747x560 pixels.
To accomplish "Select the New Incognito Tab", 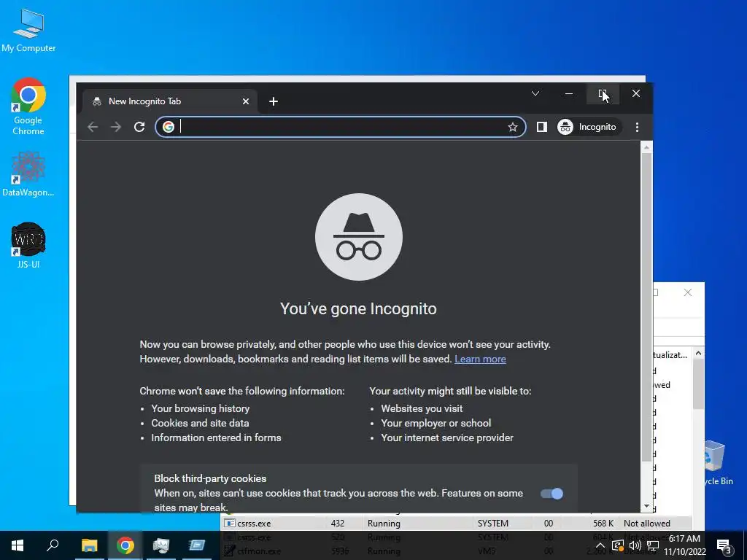I will (x=171, y=101).
